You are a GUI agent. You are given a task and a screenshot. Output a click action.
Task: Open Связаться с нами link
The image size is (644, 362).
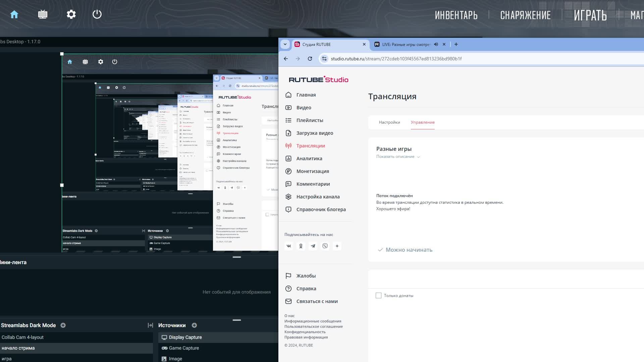click(x=317, y=301)
